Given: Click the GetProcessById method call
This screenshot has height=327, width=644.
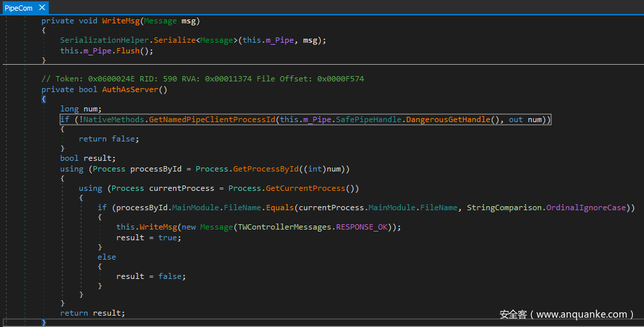Looking at the screenshot, I should (266, 169).
